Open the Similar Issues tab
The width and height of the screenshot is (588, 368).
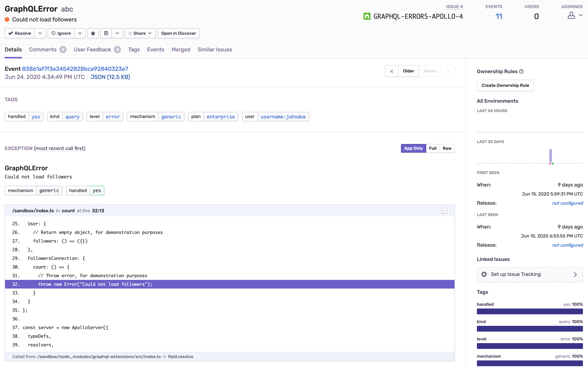(x=215, y=50)
